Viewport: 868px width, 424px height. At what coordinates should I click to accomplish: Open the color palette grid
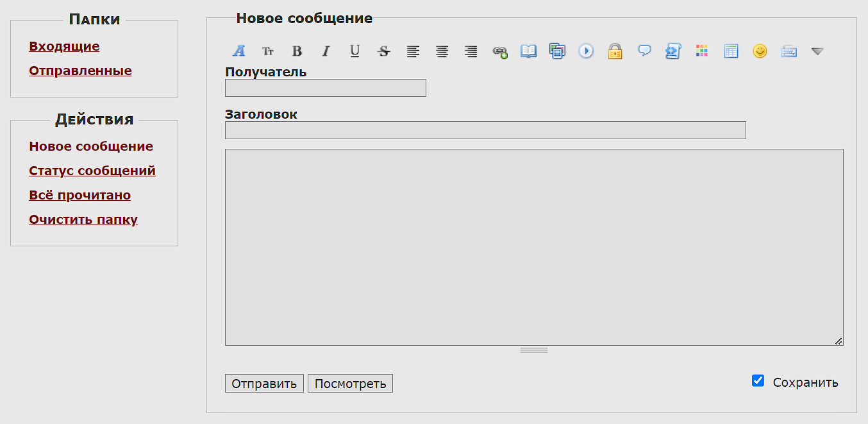tap(702, 51)
